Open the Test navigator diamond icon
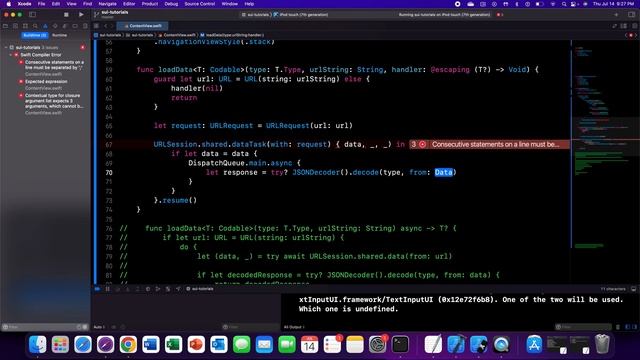This screenshot has height=360, width=640. pos(55,26)
